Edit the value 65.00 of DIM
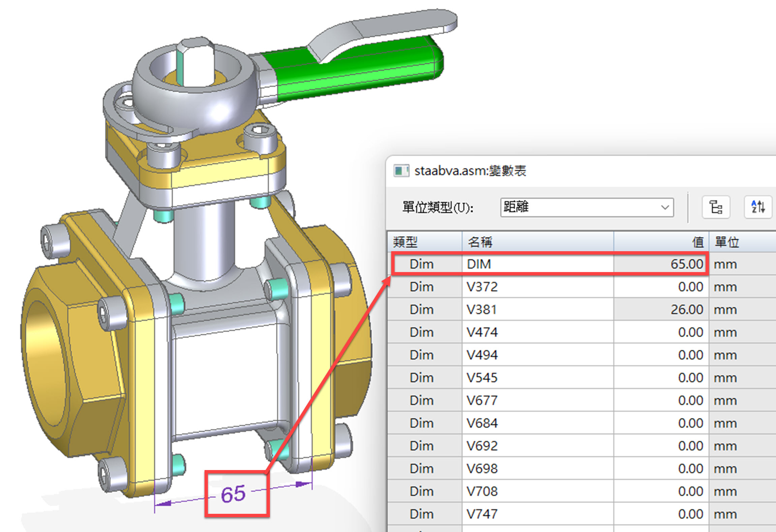 [x=661, y=264]
